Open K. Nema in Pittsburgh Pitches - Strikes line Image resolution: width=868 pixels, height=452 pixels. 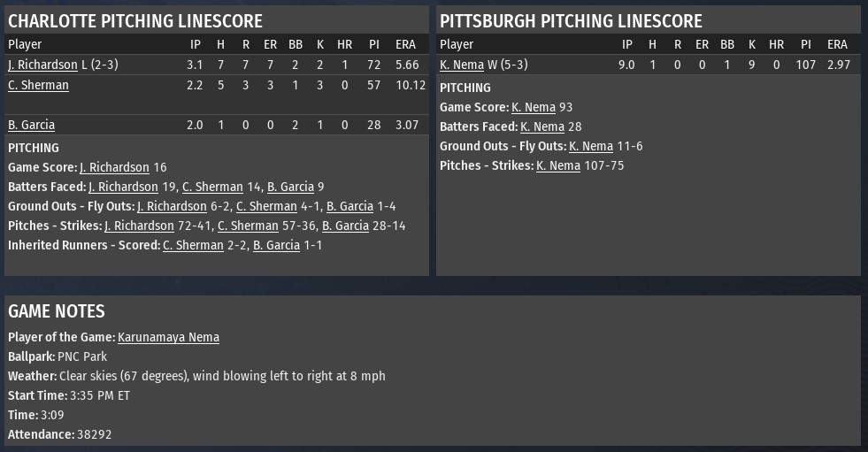pyautogui.click(x=558, y=165)
